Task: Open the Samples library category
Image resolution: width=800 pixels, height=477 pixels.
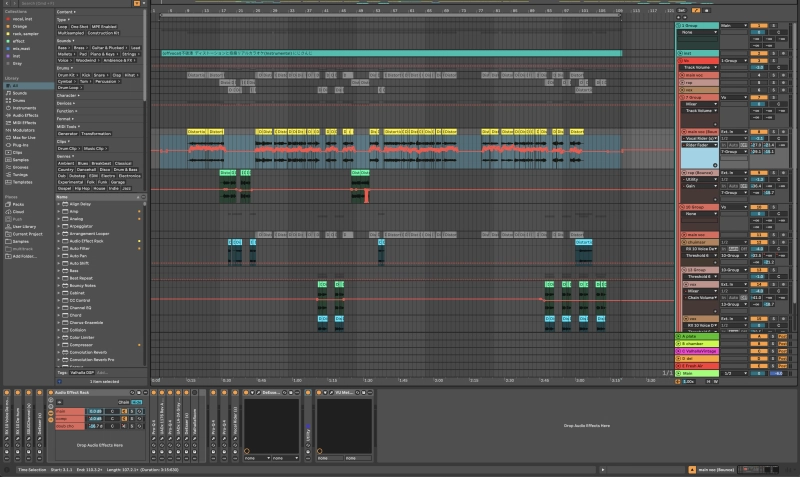Action: tap(21, 159)
